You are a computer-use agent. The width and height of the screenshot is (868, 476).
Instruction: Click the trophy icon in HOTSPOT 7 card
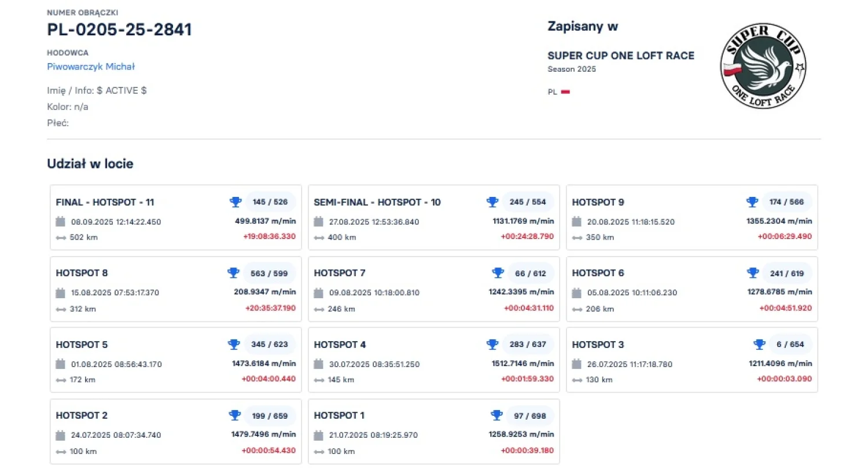pyautogui.click(x=498, y=273)
